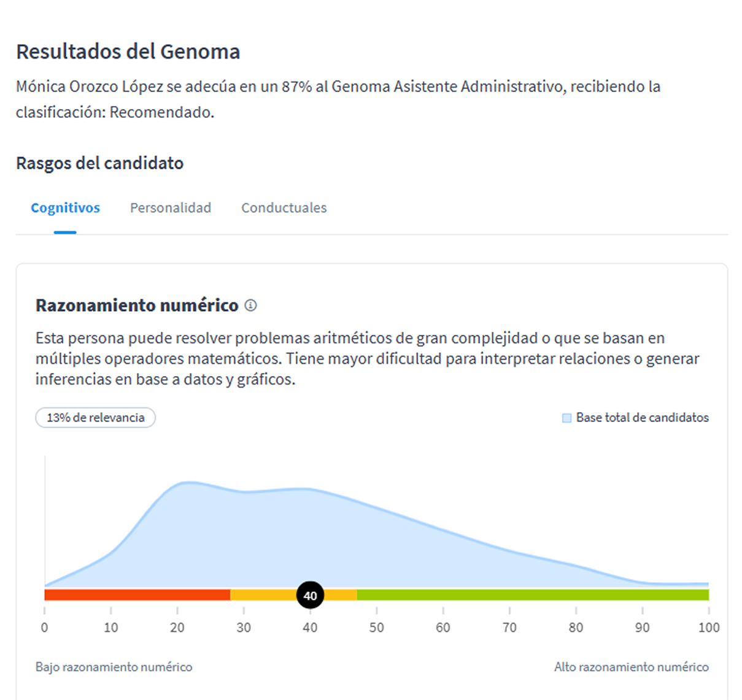742x700 pixels.
Task: Toggle the score marker tooltip on the bar
Action: point(310,594)
